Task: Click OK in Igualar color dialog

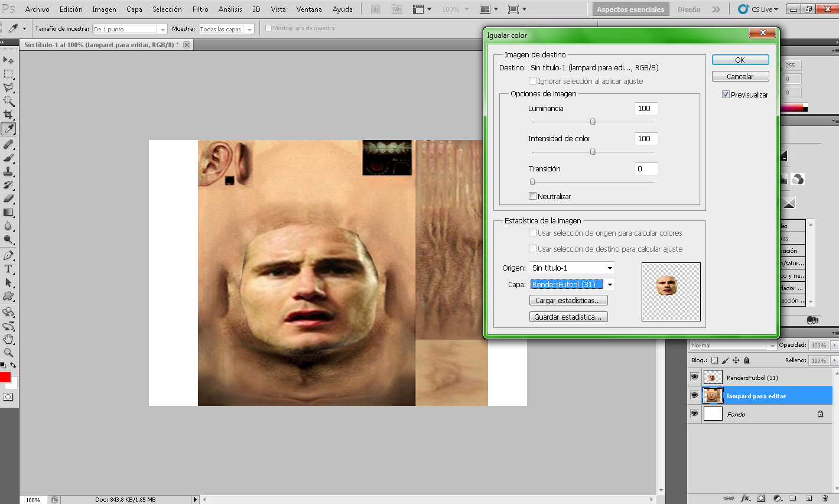Action: pyautogui.click(x=740, y=60)
